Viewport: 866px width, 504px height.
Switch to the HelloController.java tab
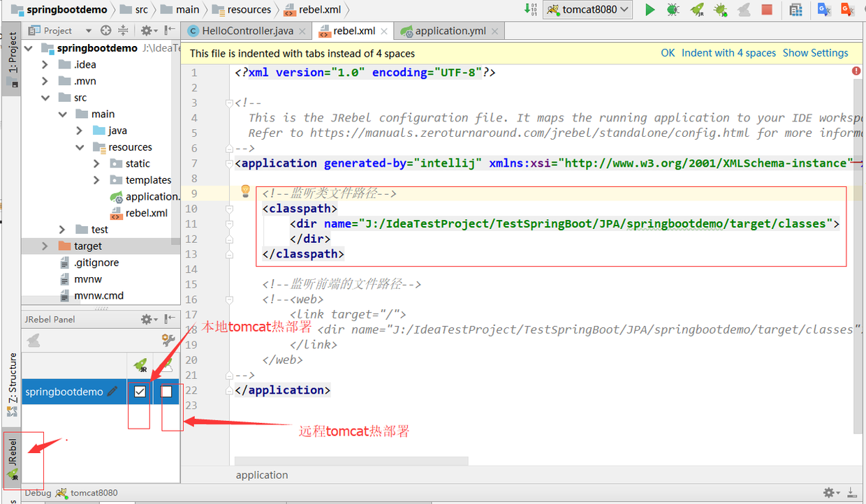[247, 31]
